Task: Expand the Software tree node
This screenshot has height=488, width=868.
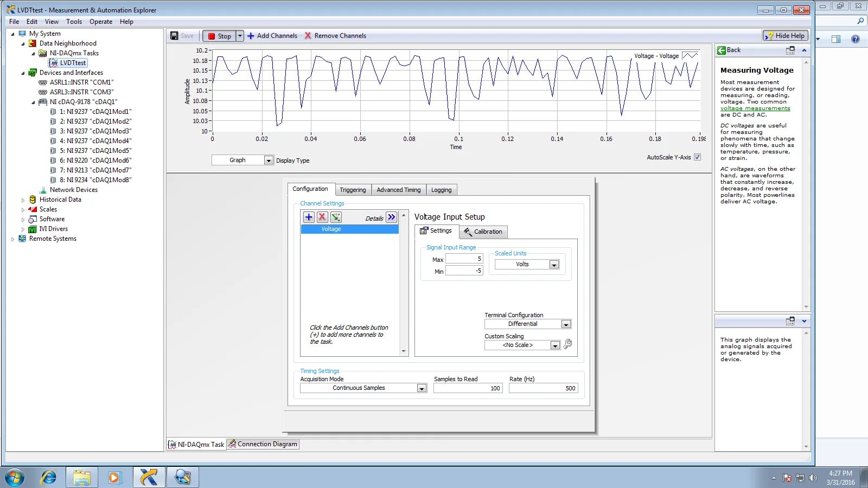Action: 23,220
